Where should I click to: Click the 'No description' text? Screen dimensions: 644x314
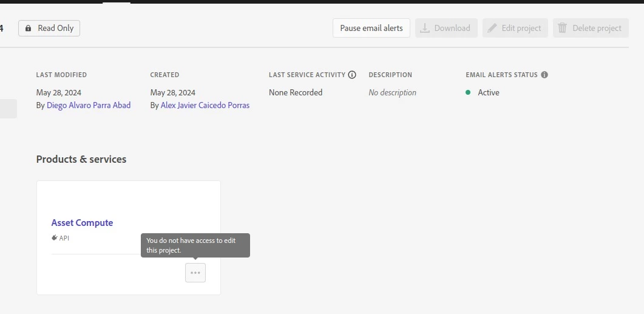click(x=392, y=92)
